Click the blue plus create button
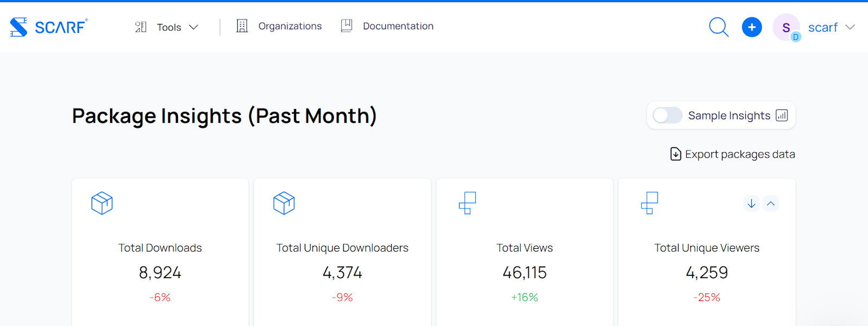868x326 pixels. coord(751,27)
